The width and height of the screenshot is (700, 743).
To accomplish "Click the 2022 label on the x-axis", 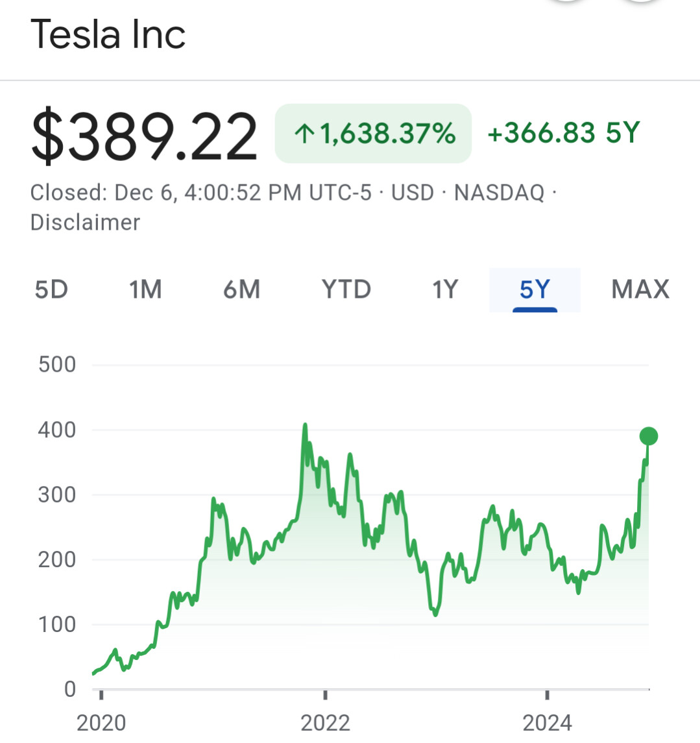I will [325, 722].
